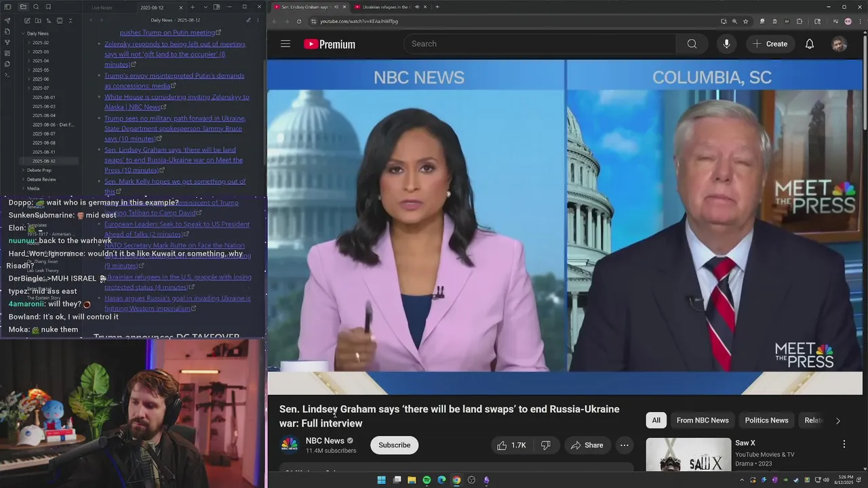The height and width of the screenshot is (488, 868).
Task: Open the 2025-08-11 note
Action: click(44, 152)
